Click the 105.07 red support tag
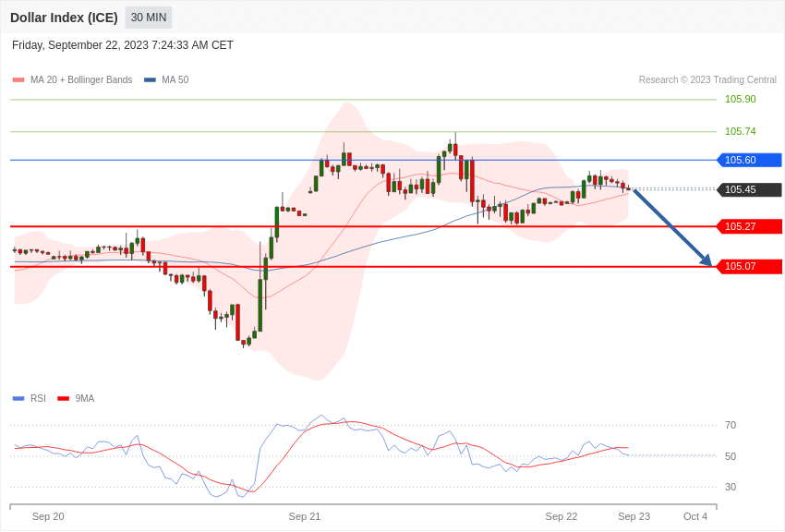This screenshot has width=785, height=532. [749, 266]
